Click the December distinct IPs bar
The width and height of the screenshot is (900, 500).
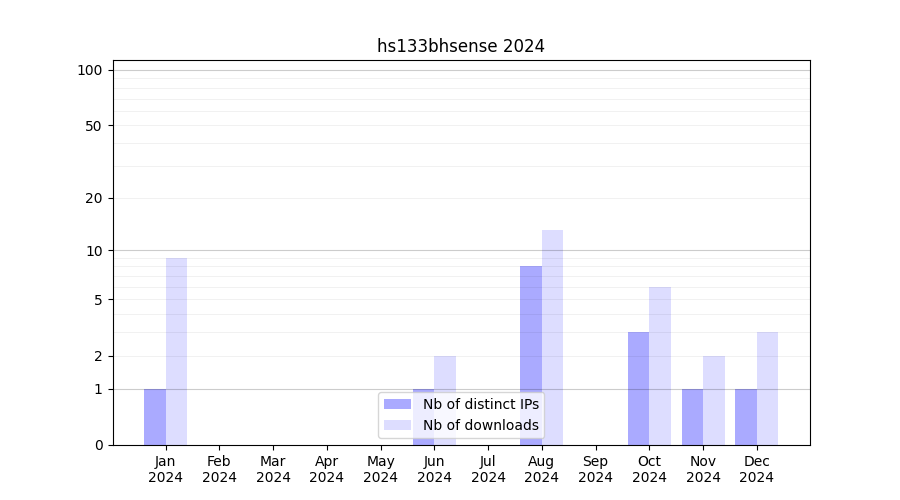[x=746, y=417]
